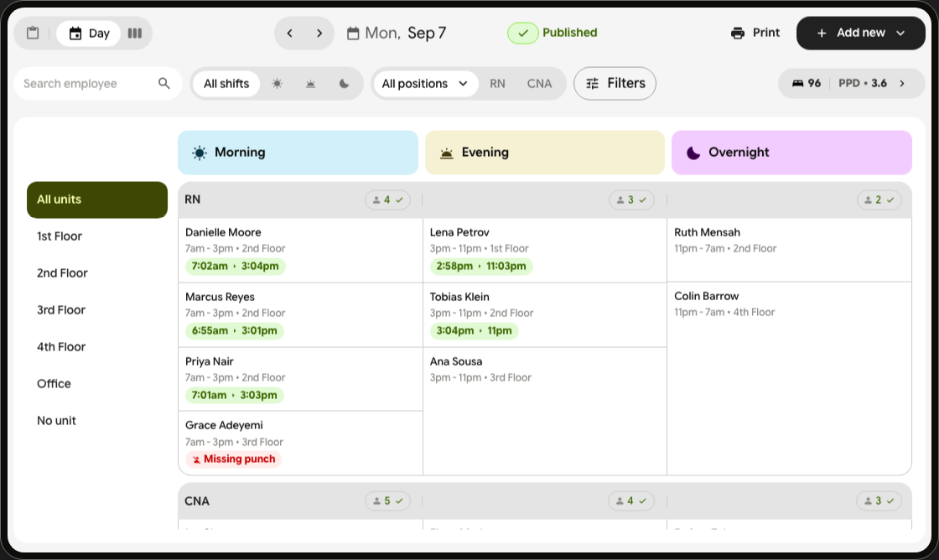
Task: Go to the next day arrow
Action: [319, 33]
